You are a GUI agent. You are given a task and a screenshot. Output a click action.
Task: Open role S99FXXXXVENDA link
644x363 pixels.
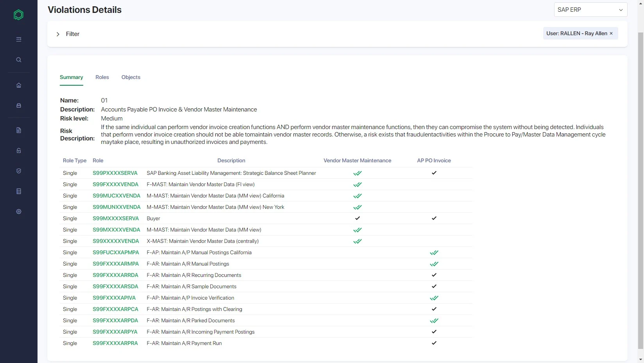tap(115, 185)
